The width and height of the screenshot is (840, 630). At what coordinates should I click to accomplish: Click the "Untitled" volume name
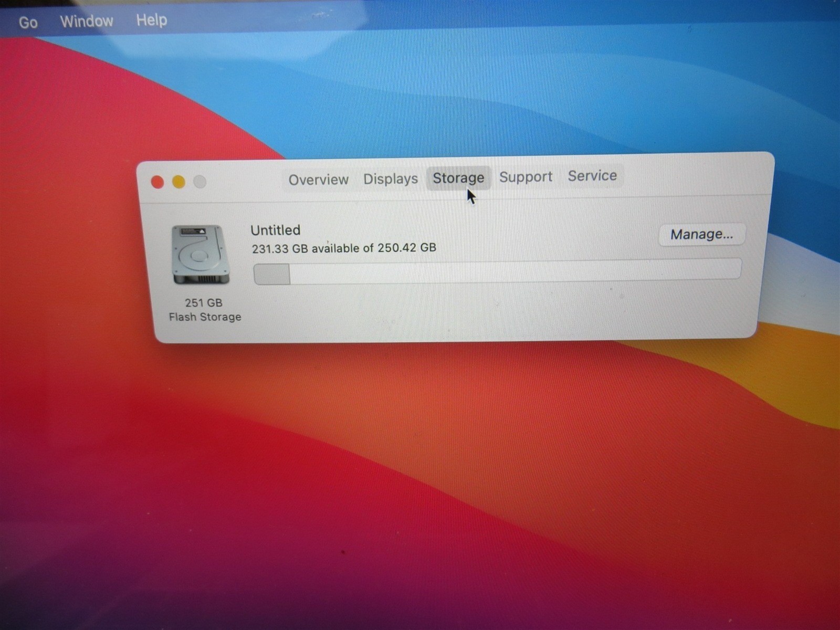(x=275, y=230)
